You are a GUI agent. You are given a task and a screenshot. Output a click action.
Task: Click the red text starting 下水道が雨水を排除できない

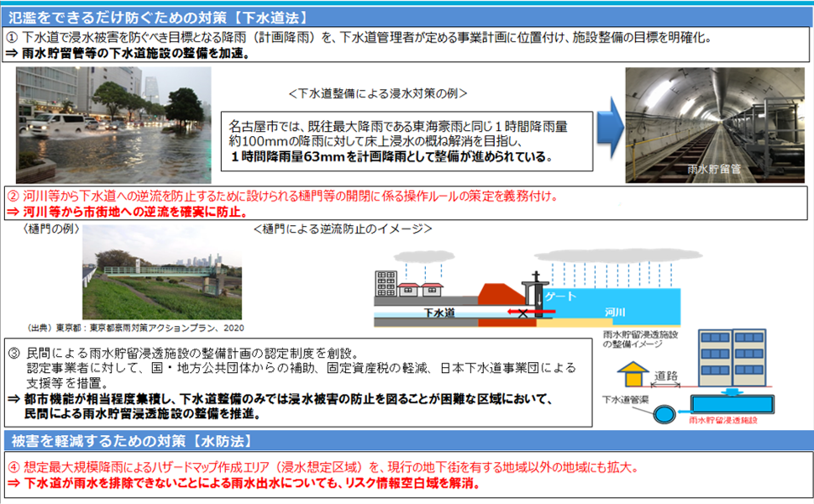pos(252,483)
